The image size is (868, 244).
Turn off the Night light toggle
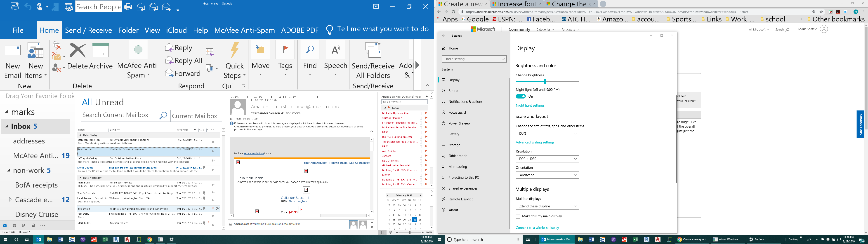pyautogui.click(x=521, y=96)
